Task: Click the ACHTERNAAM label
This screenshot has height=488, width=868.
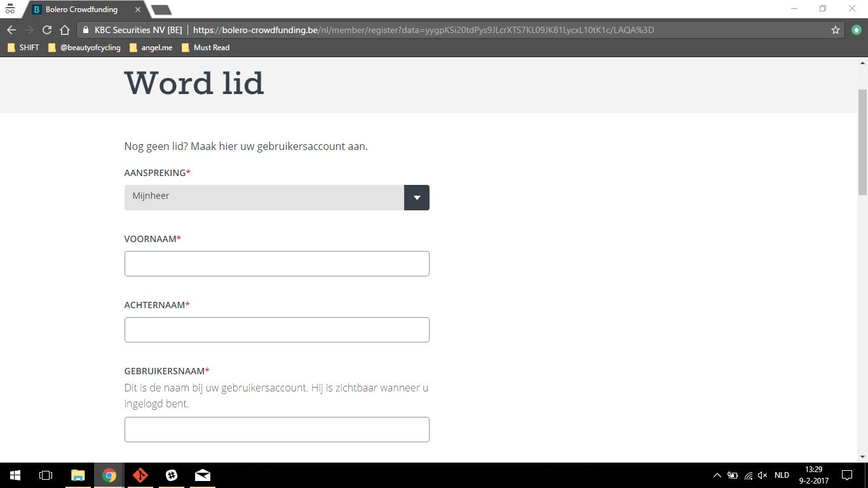Action: (x=157, y=305)
